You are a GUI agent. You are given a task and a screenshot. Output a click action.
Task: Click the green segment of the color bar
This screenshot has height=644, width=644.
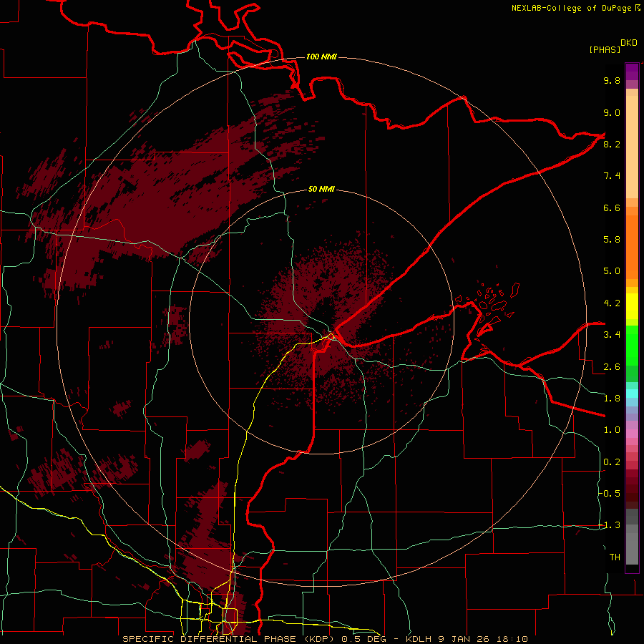(632, 346)
